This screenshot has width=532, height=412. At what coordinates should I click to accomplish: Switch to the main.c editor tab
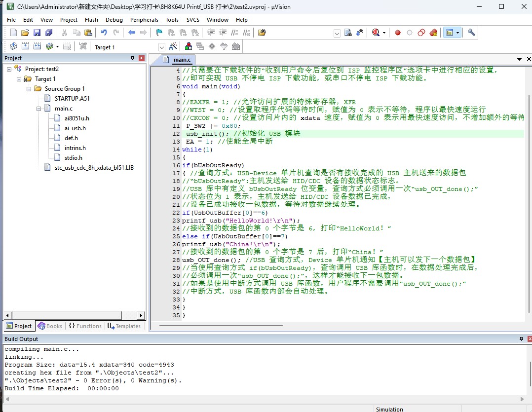[x=182, y=60]
